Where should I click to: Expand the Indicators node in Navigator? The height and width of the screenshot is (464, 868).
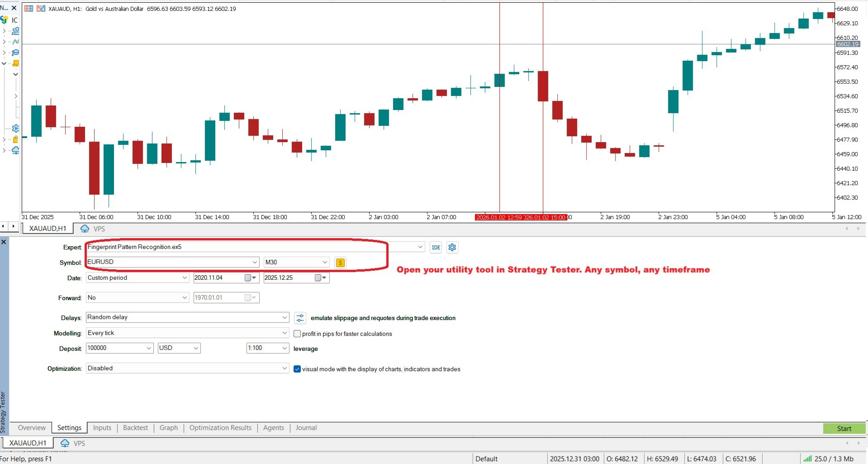[x=4, y=42]
